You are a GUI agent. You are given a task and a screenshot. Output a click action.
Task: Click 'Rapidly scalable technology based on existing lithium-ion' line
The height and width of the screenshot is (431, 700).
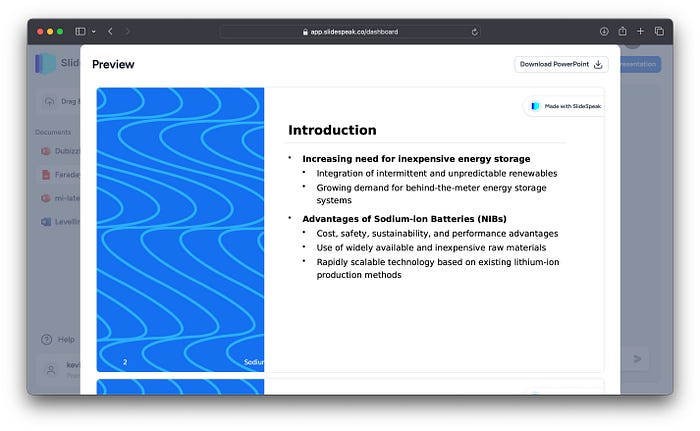pyautogui.click(x=438, y=262)
